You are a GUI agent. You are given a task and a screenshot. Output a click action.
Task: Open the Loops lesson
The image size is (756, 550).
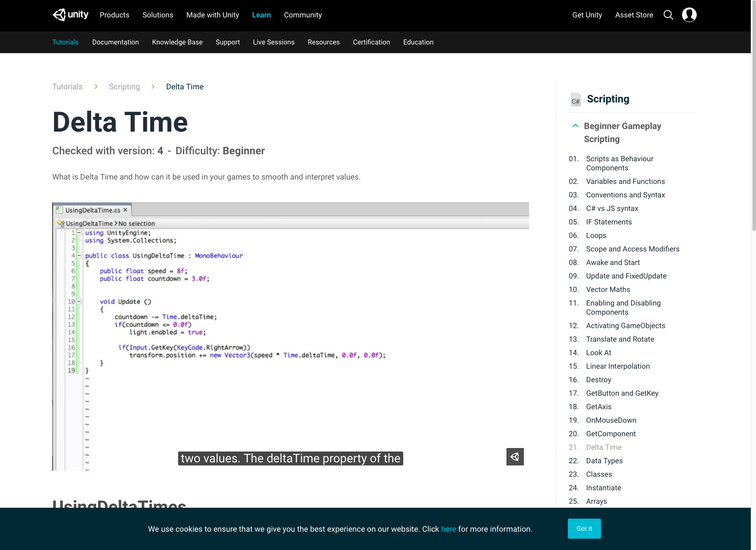[x=596, y=235]
